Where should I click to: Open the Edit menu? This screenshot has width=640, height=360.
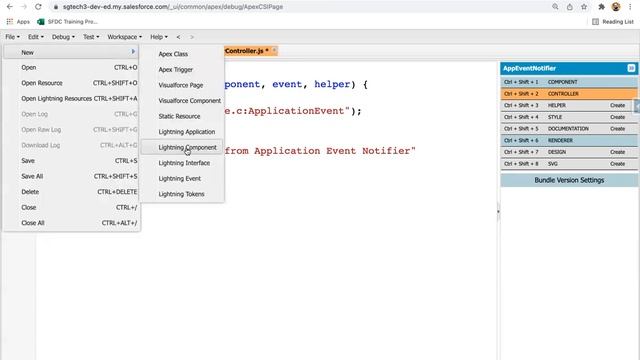[x=36, y=37]
